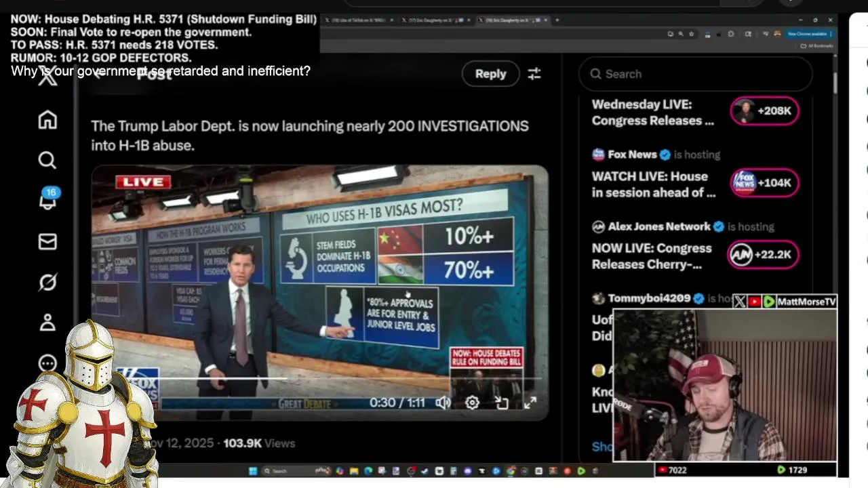Open Chrome extensions puzzle icon
The width and height of the screenshot is (868, 488).
[x=731, y=34]
